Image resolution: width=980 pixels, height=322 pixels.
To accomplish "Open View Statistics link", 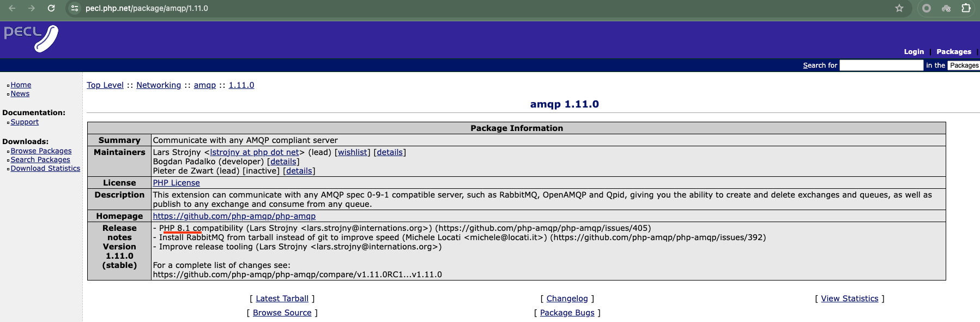I will tap(850, 299).
